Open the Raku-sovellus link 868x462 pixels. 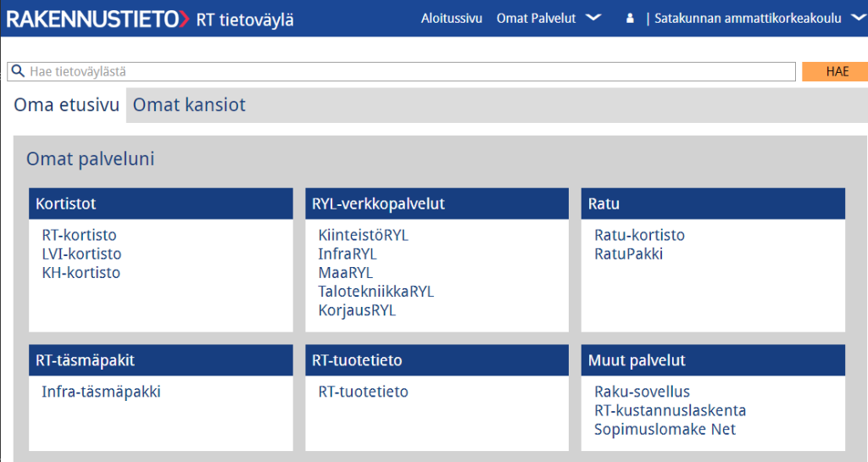[x=643, y=392]
